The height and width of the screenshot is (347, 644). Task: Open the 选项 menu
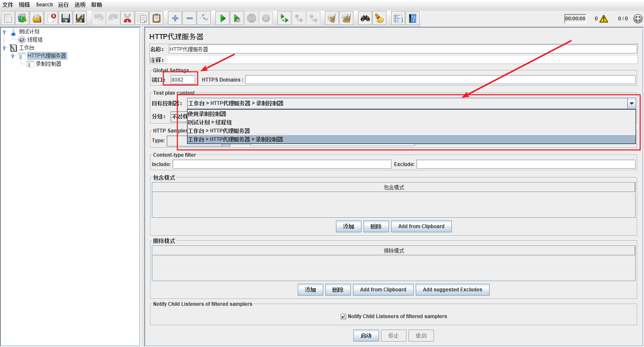tap(80, 5)
